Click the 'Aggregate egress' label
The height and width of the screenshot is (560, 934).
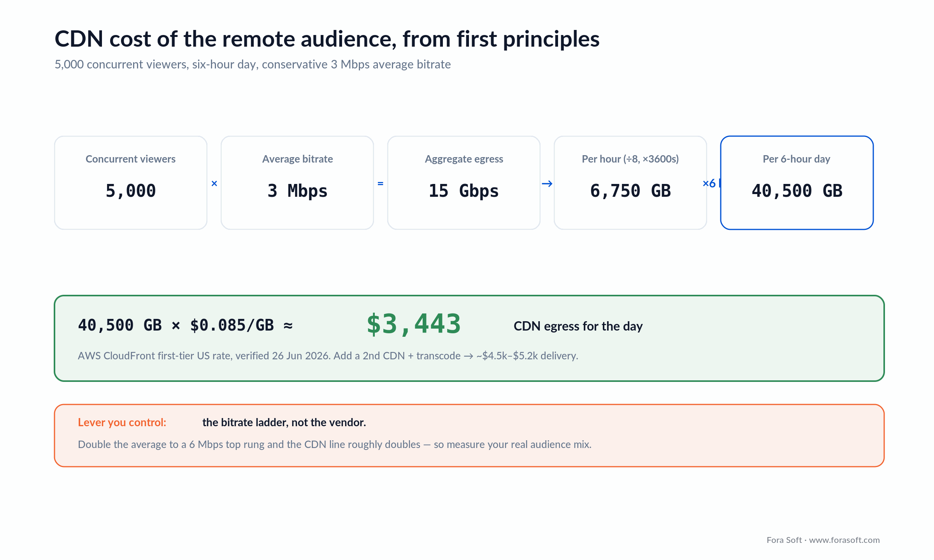tap(464, 159)
